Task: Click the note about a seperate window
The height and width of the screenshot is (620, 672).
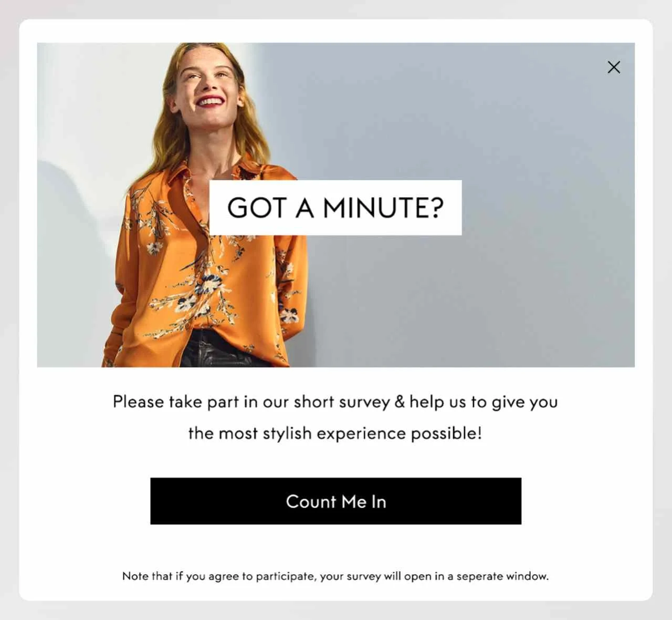Action: pyautogui.click(x=335, y=576)
